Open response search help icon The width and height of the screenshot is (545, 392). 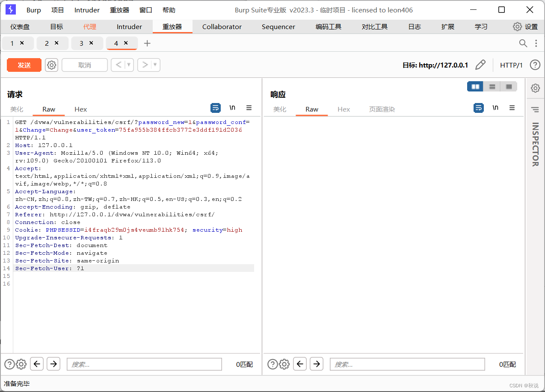(272, 364)
